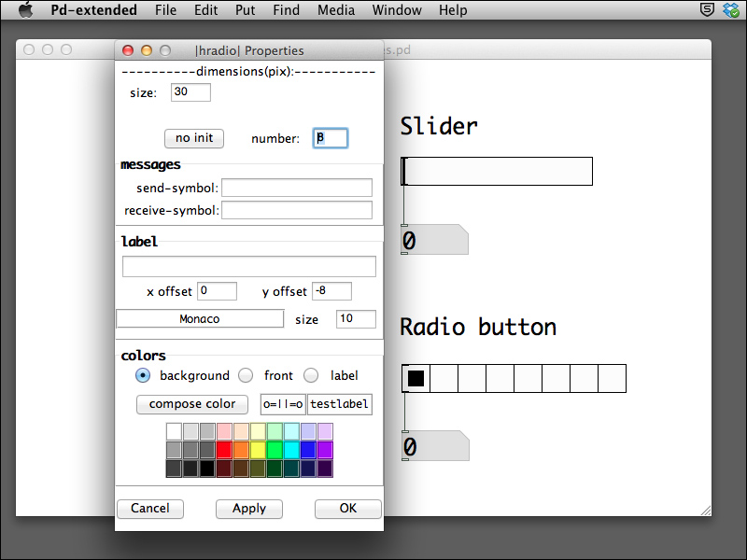
Task: Click inside the number input field
Action: tap(331, 137)
